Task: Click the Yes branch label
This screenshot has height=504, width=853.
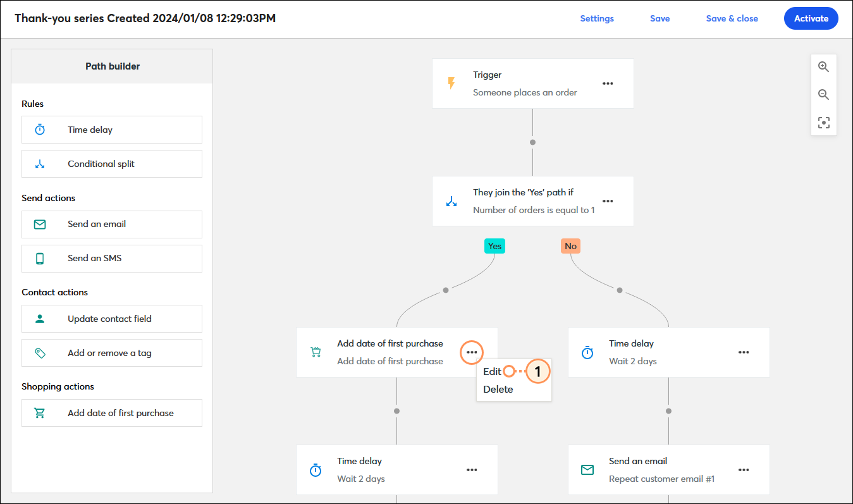Action: click(494, 246)
